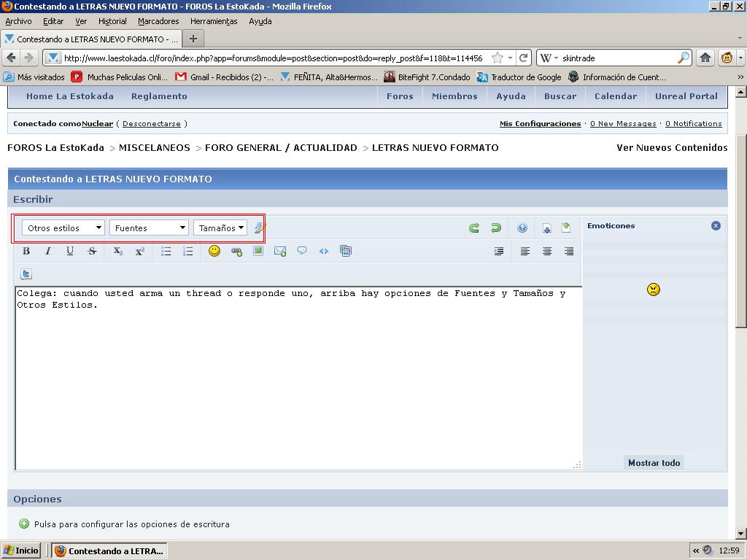
Task: Open the Herramientas menu
Action: click(x=214, y=21)
